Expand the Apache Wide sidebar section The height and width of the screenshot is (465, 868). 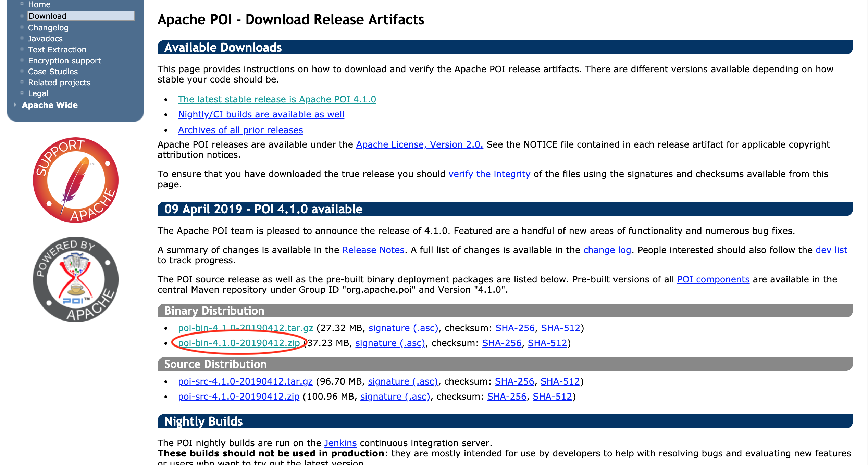[x=50, y=105]
